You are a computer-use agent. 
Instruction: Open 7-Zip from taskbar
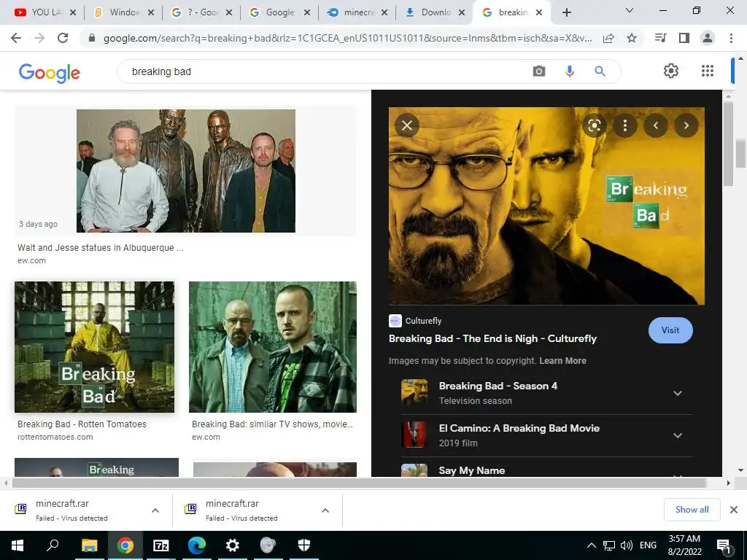click(161, 545)
